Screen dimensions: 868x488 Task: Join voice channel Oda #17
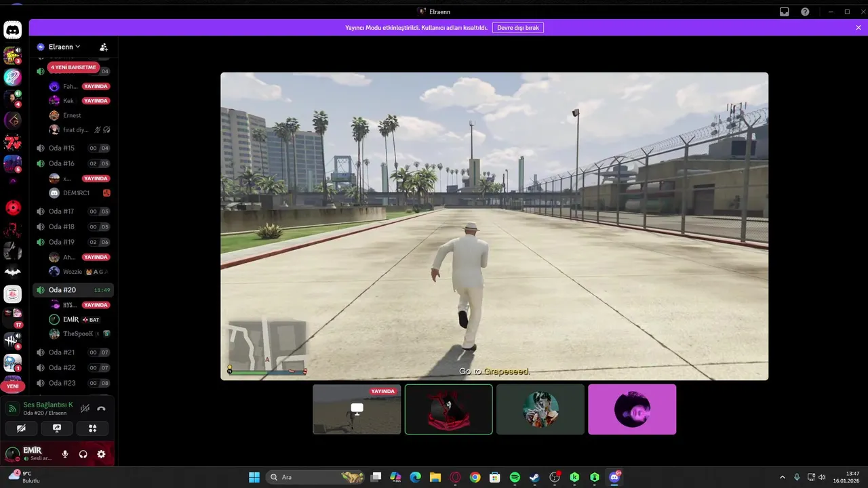click(73, 211)
